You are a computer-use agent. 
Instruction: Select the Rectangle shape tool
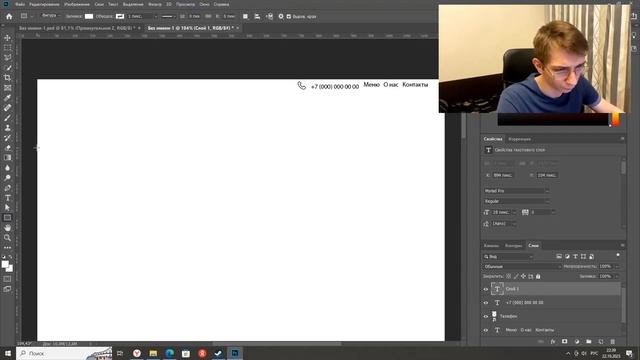click(x=7, y=218)
